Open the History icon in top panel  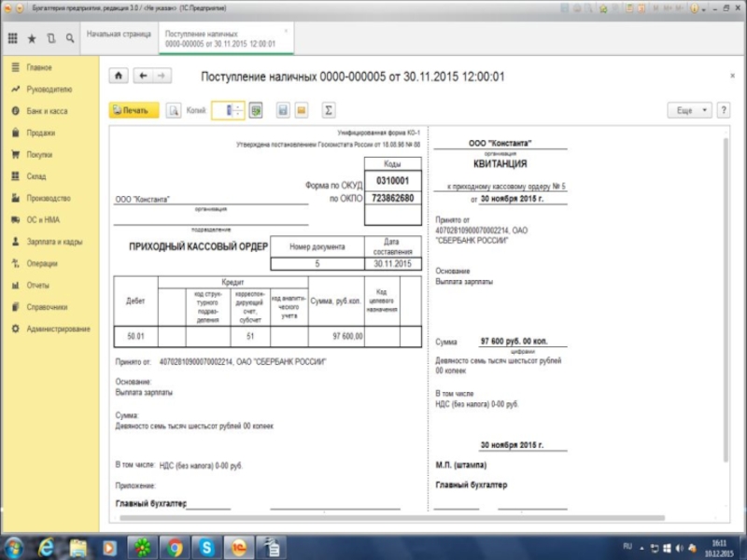click(x=50, y=39)
